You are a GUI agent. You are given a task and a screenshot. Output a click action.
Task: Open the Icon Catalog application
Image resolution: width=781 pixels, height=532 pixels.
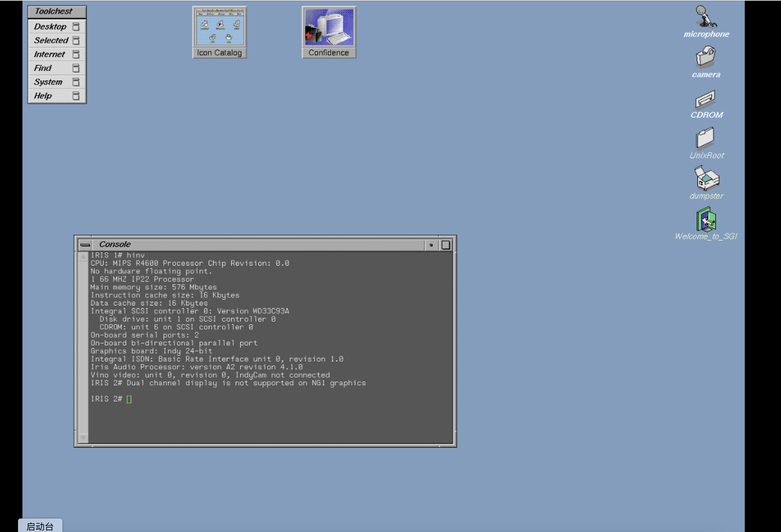pyautogui.click(x=220, y=27)
